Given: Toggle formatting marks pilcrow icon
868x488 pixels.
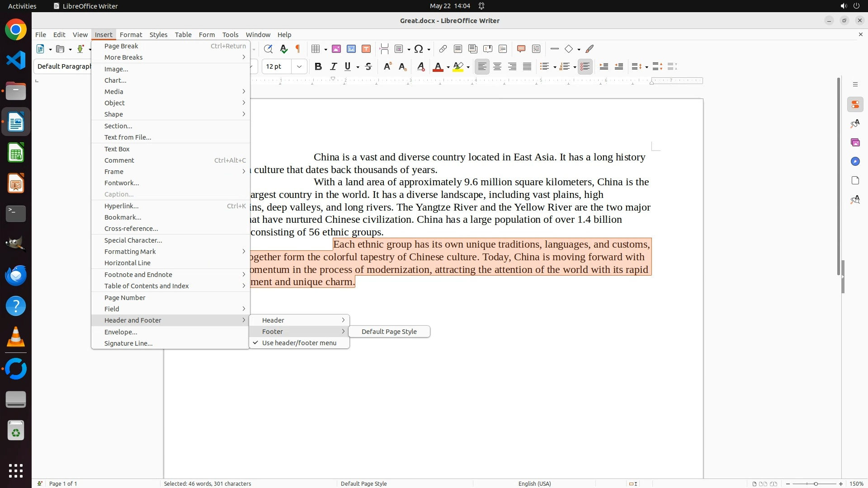Looking at the screenshot, I should tap(298, 49).
